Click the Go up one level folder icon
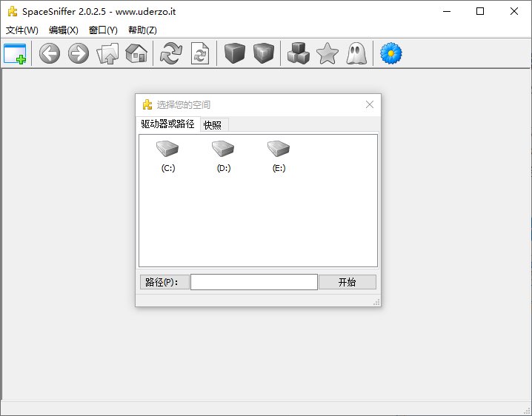 108,54
